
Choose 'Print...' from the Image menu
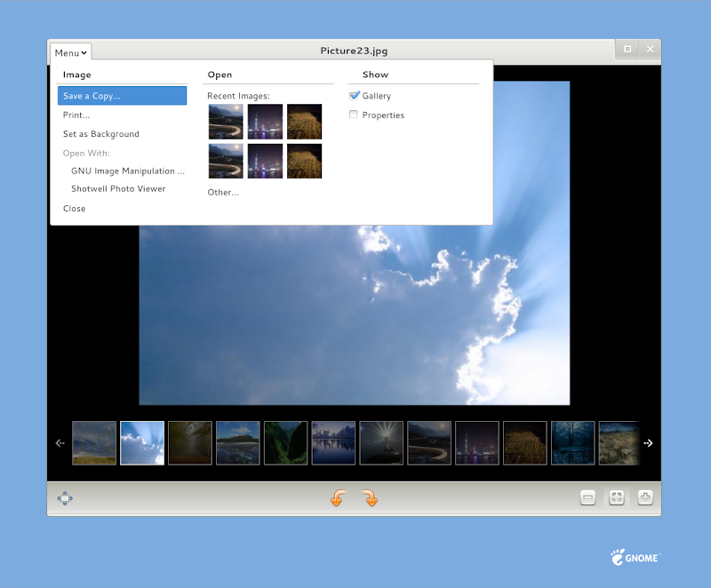click(x=76, y=115)
